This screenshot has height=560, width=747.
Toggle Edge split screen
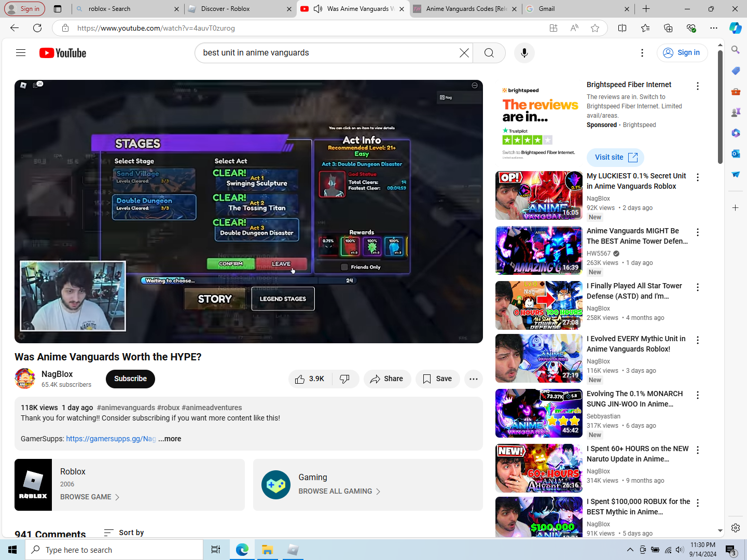coord(622,28)
